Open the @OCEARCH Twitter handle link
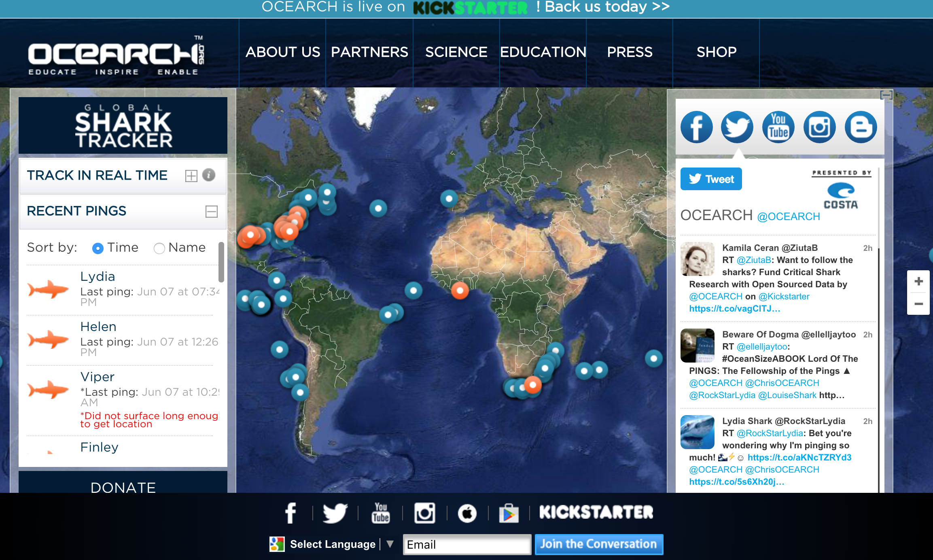The width and height of the screenshot is (933, 560). point(789,216)
